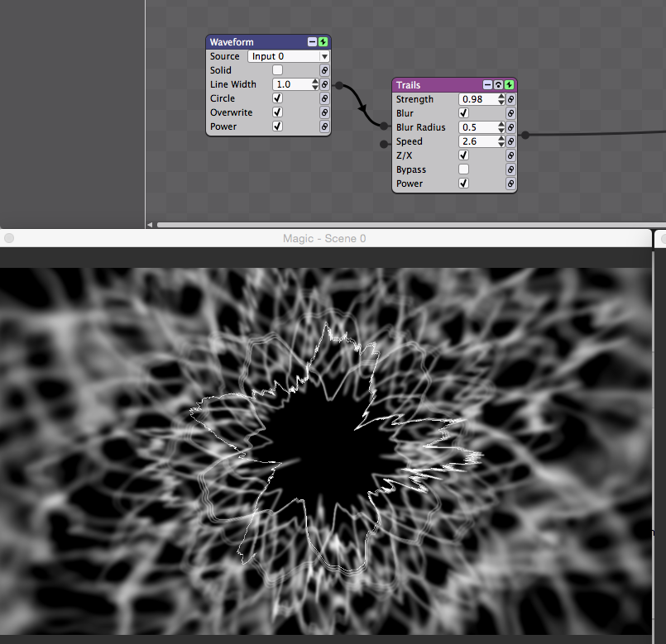Click the Speed stepper arrows
This screenshot has width=666, height=644.
(501, 141)
